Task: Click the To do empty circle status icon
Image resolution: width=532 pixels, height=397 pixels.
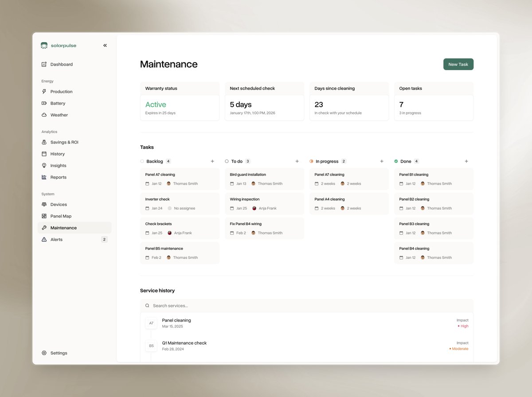Action: [227, 161]
